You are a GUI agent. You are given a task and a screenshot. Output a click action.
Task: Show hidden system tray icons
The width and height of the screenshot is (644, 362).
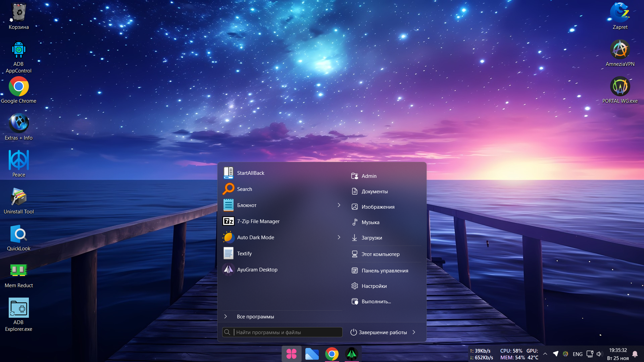click(545, 354)
